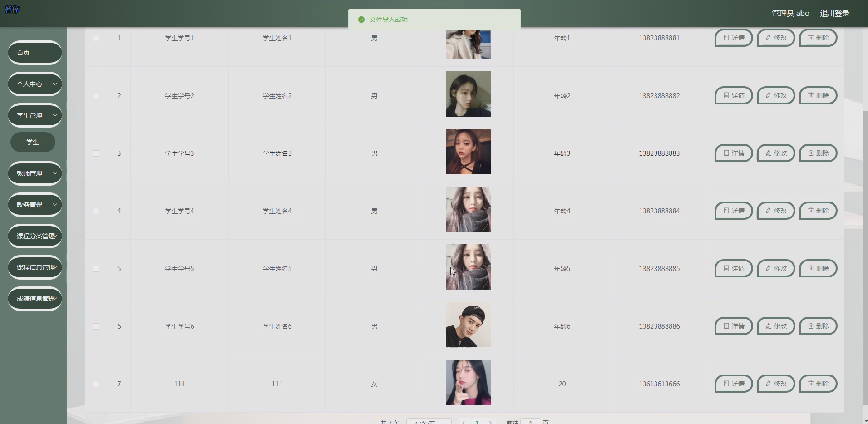Open 详情 for student 学生学号3
Viewport: 868px width, 424px height.
coord(734,153)
